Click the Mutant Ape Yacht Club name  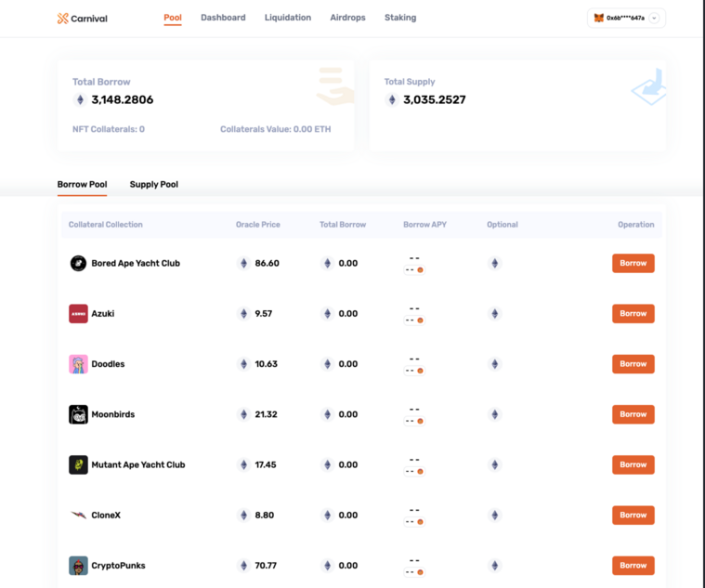[138, 464]
